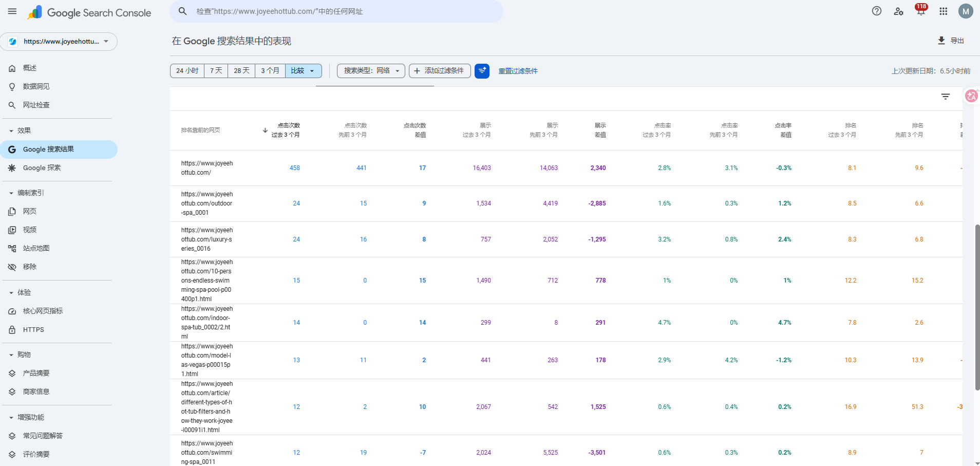
Task: Collapse the 购物 sidebar section
Action: [x=11, y=355]
